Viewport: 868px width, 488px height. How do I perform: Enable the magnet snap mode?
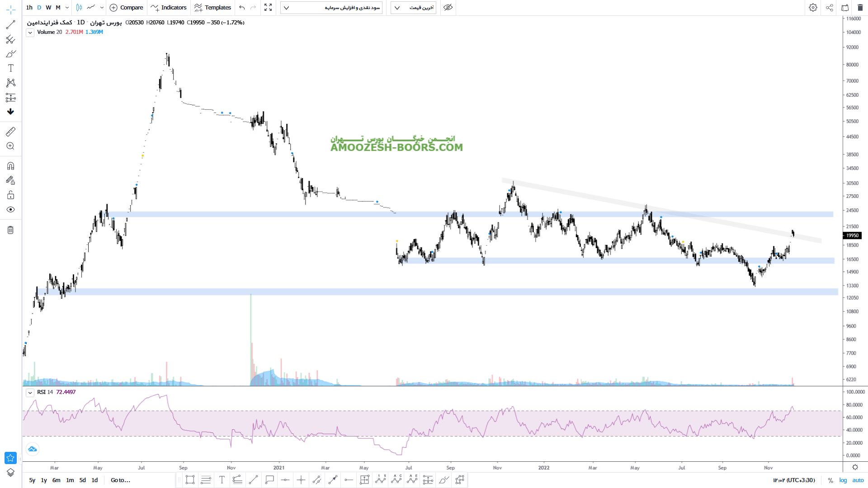tap(10, 166)
